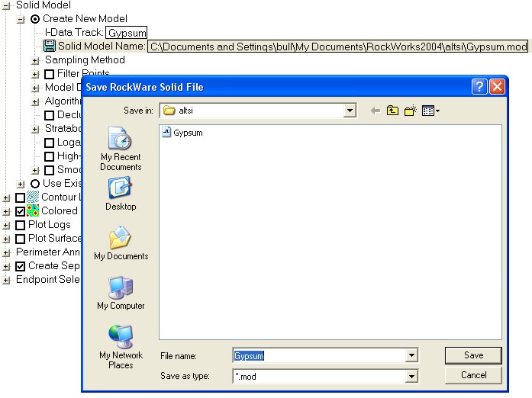Screen dimensions: 532x398
Task: Click the File name input field
Action: coord(320,355)
